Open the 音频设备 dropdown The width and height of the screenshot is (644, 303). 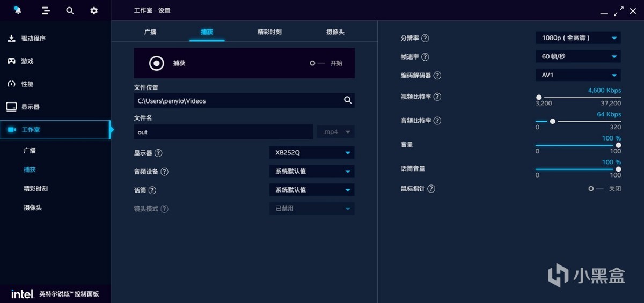click(312, 172)
